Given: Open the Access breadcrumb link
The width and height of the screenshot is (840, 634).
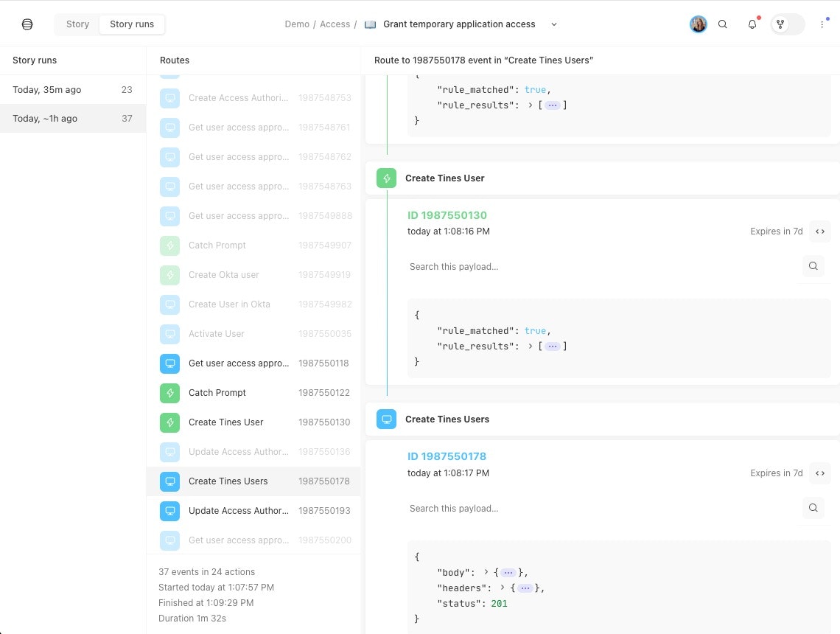Looking at the screenshot, I should tap(335, 24).
